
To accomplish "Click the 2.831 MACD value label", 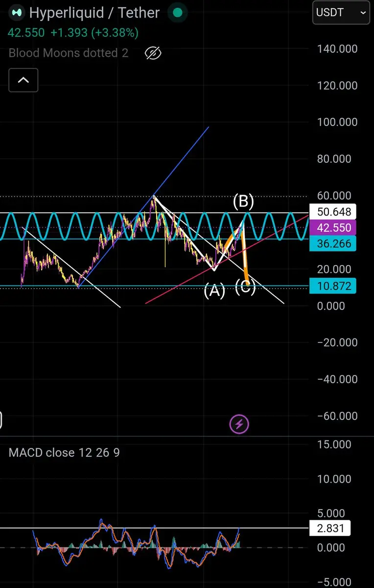I will (x=330, y=528).
